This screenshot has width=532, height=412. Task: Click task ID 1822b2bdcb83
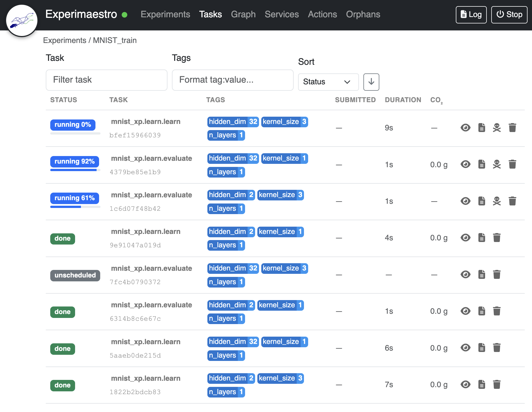pyautogui.click(x=135, y=392)
